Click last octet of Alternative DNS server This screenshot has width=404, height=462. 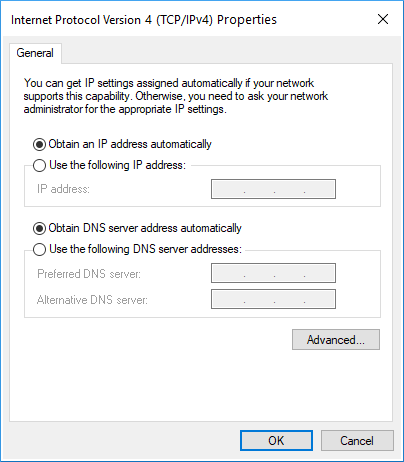click(x=320, y=299)
